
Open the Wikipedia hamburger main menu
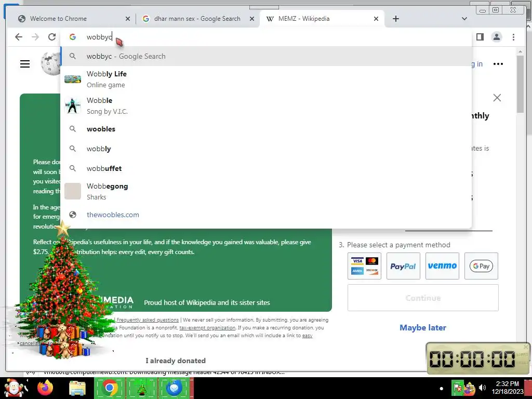[25, 64]
